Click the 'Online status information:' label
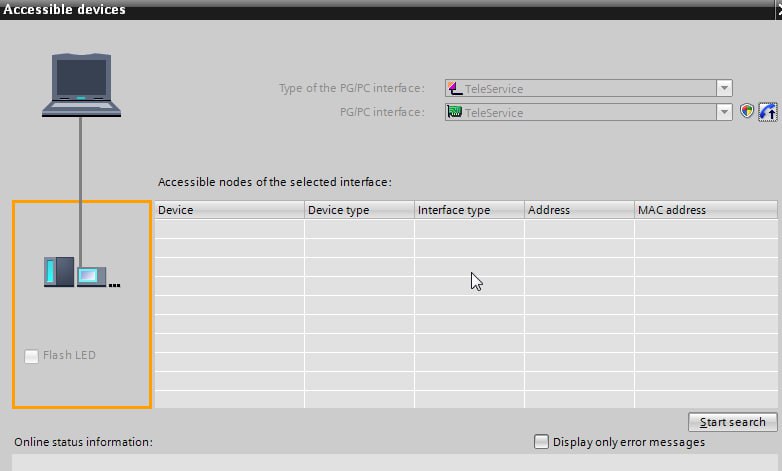Viewport: 782px width, 471px height. (x=83, y=442)
